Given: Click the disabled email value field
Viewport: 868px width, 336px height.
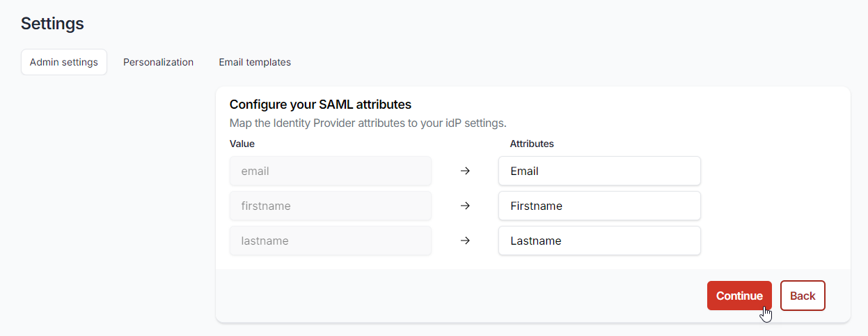Looking at the screenshot, I should [331, 171].
